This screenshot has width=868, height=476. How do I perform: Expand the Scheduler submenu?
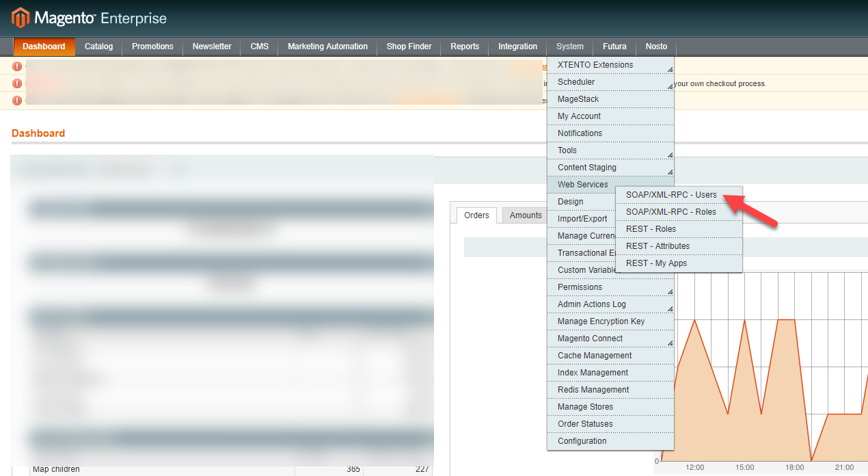tap(611, 82)
